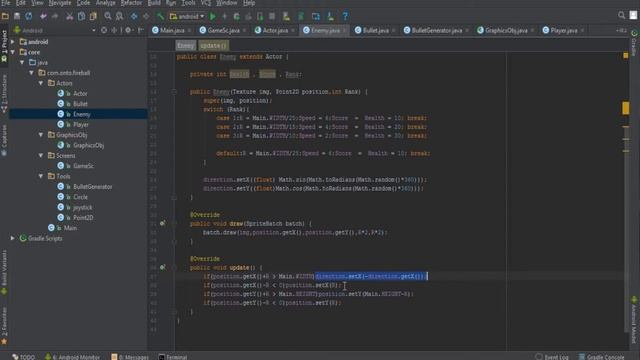Click the Sync Gradle files icon
Image resolution: width=640 pixels, height=360 pixels.
(301, 16)
